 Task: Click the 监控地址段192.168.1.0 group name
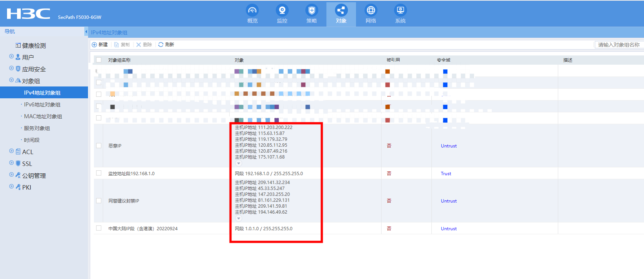132,174
